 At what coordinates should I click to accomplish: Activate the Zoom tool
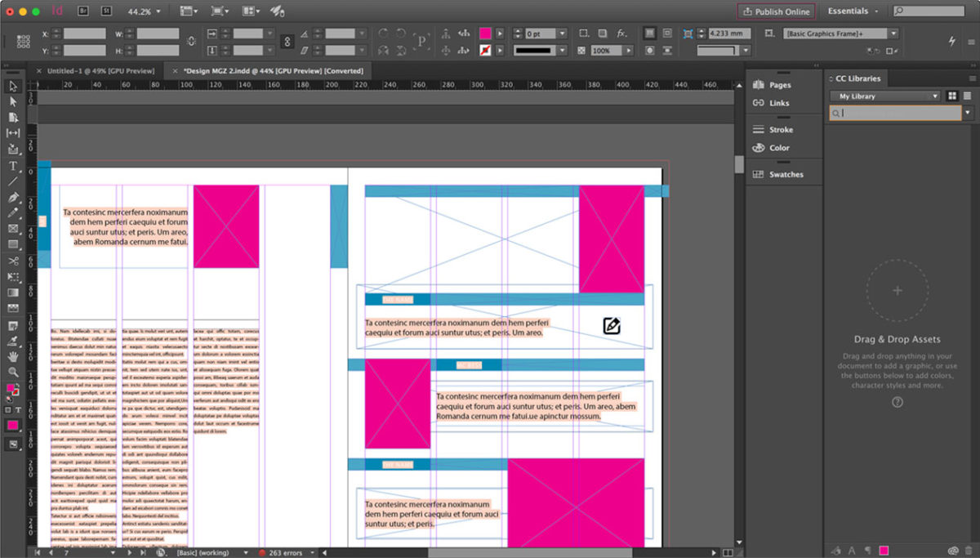pyautogui.click(x=12, y=372)
